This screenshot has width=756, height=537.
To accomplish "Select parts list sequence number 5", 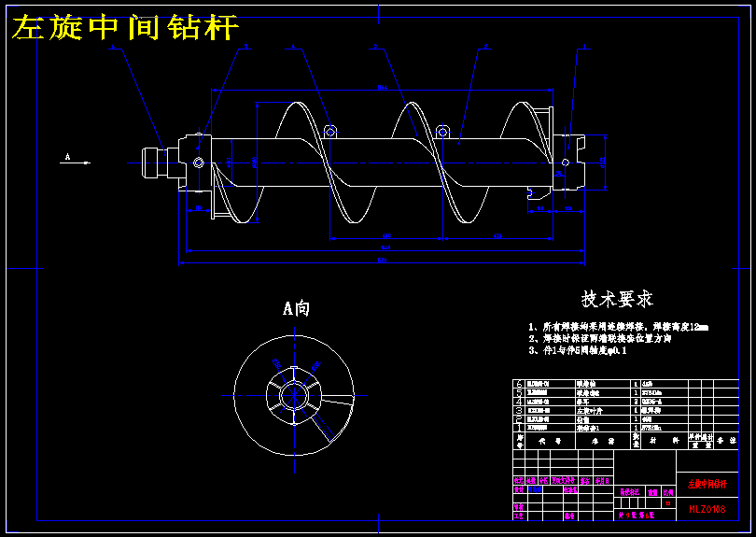I will pyautogui.click(x=519, y=393).
